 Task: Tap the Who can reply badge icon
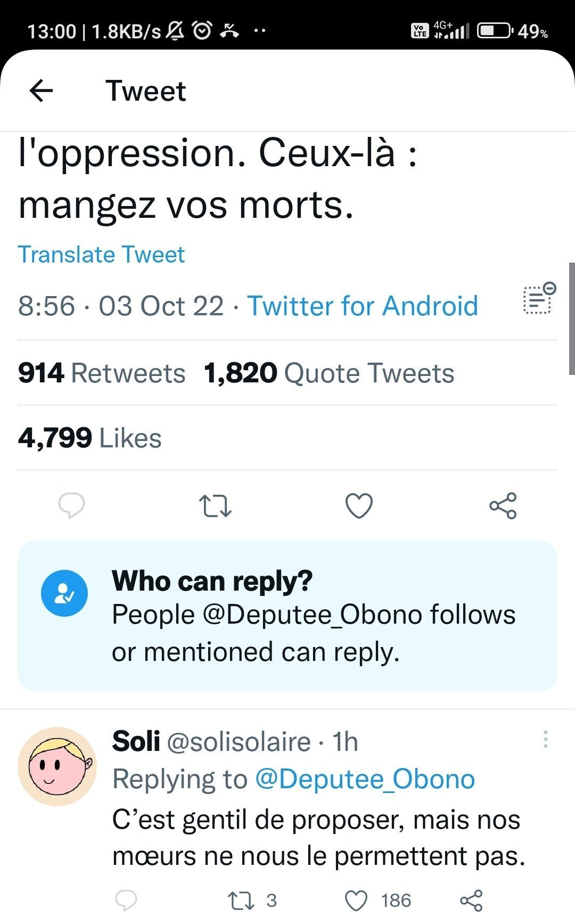pos(64,593)
